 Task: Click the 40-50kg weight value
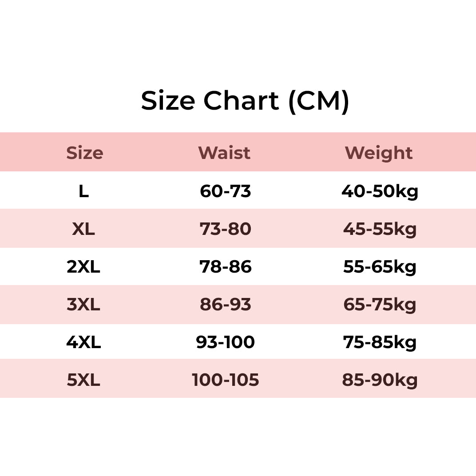(380, 192)
